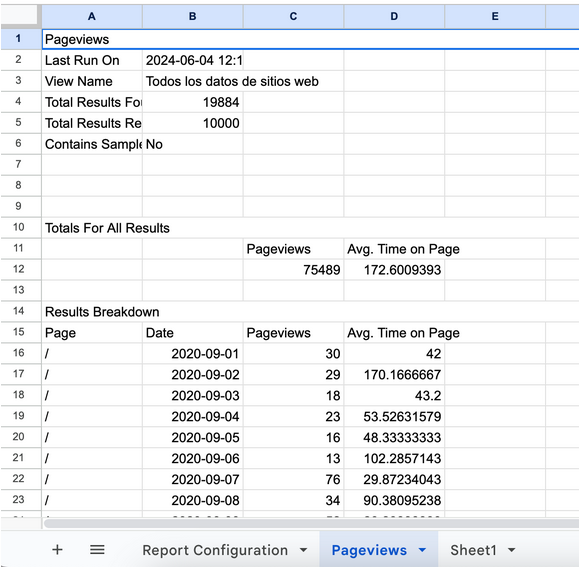Open Report Configuration tab dropdown arrow
Screen dimensions: 579x567
point(303,550)
